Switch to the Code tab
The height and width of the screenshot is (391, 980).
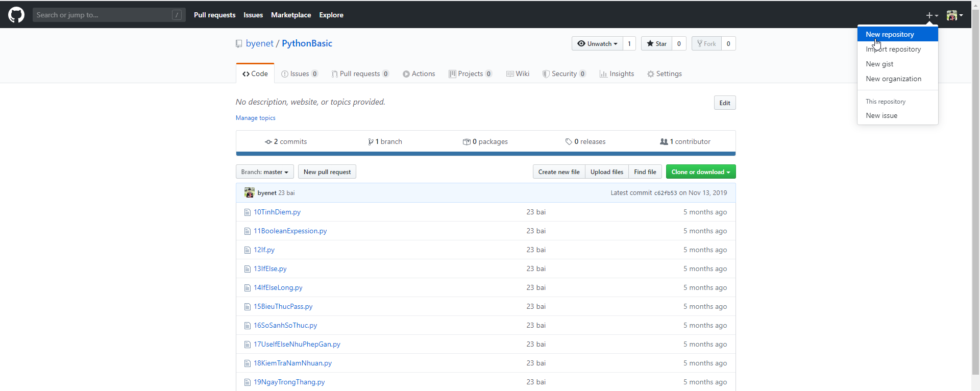coord(255,74)
